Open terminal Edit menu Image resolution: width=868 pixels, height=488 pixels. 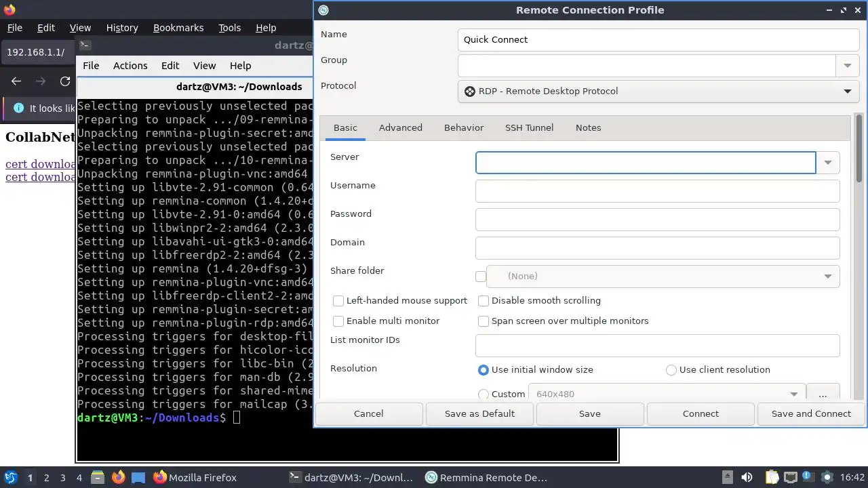[170, 66]
